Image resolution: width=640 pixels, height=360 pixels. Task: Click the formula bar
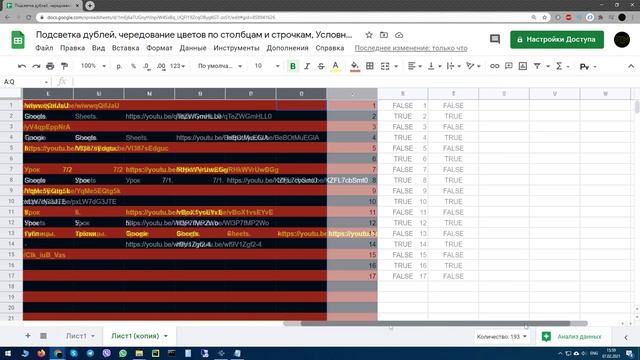(355, 82)
